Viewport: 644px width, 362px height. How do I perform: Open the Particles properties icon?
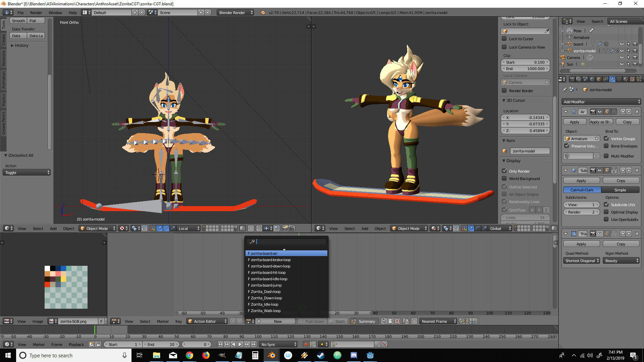click(x=639, y=79)
